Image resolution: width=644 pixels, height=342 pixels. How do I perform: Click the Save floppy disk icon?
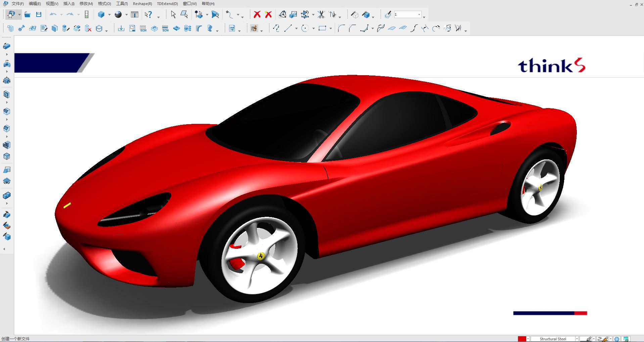39,14
